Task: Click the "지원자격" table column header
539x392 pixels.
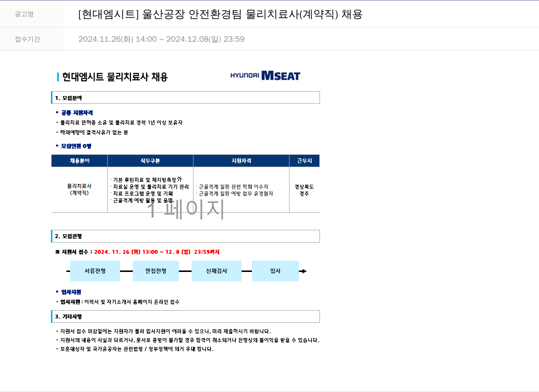Action: click(241, 161)
